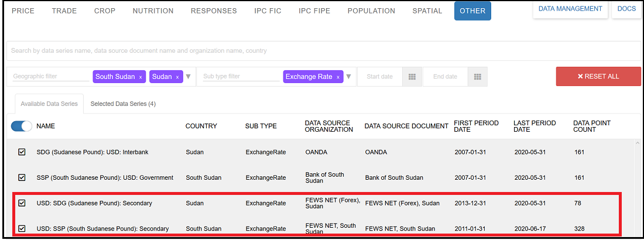Remove the South Sudan filter tag
644x240 pixels.
(x=141, y=77)
